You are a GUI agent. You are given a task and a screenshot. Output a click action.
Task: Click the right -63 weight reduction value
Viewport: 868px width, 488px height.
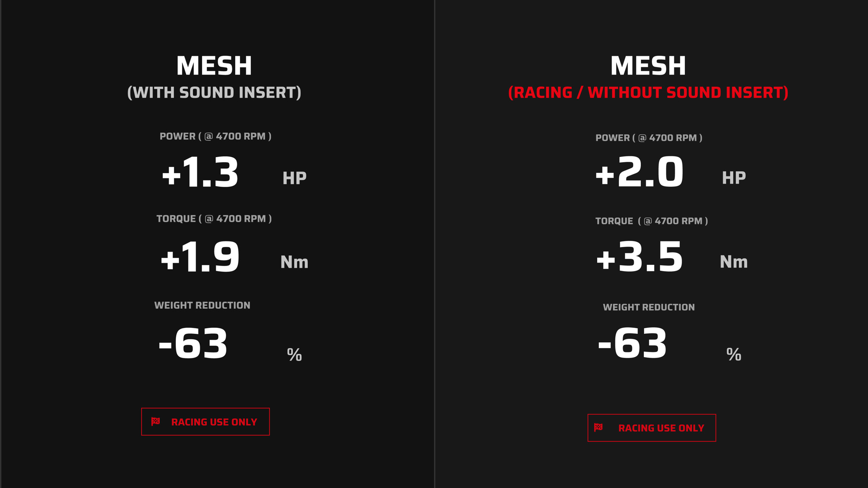click(x=632, y=343)
